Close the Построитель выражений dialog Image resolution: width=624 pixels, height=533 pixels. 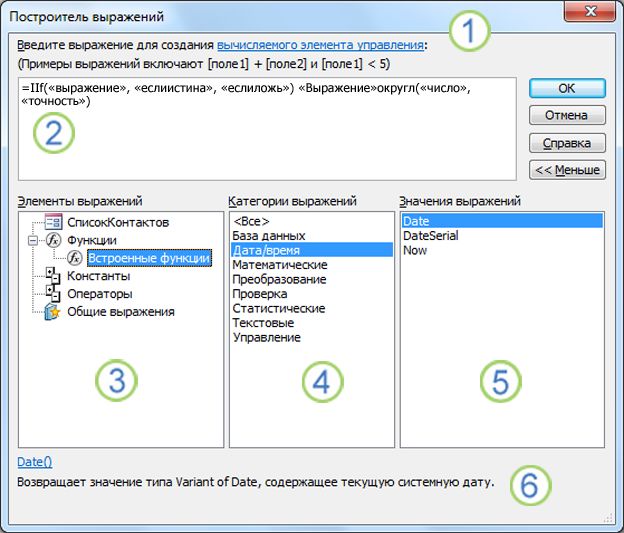[591, 12]
